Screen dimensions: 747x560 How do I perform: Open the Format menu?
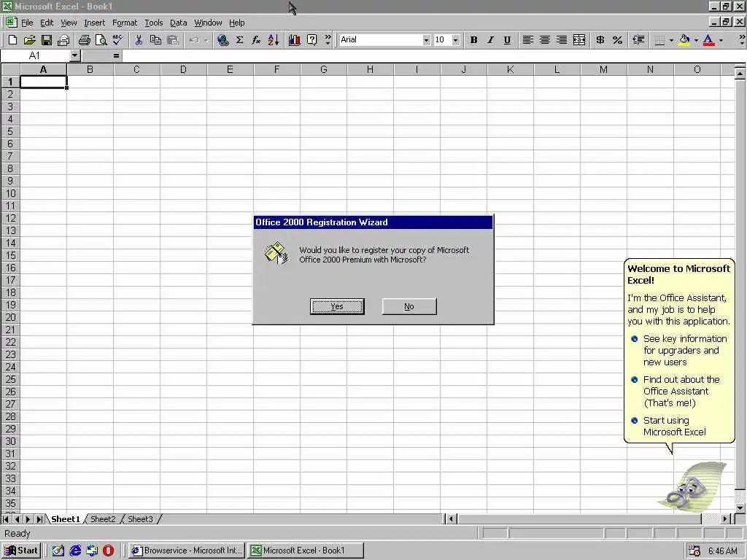click(124, 23)
